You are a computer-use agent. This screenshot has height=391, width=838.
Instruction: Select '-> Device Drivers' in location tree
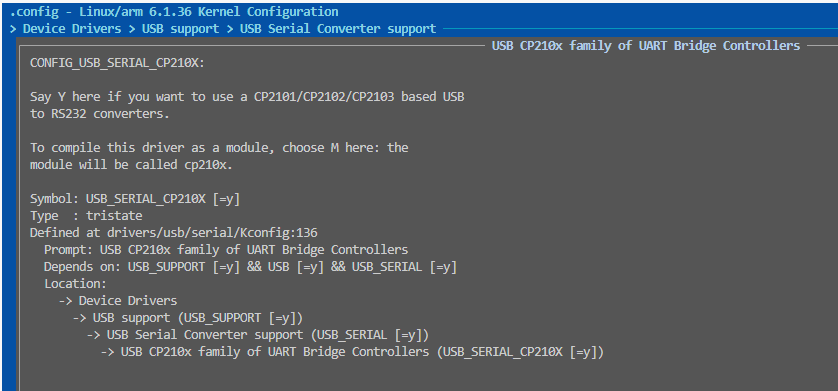coord(118,301)
